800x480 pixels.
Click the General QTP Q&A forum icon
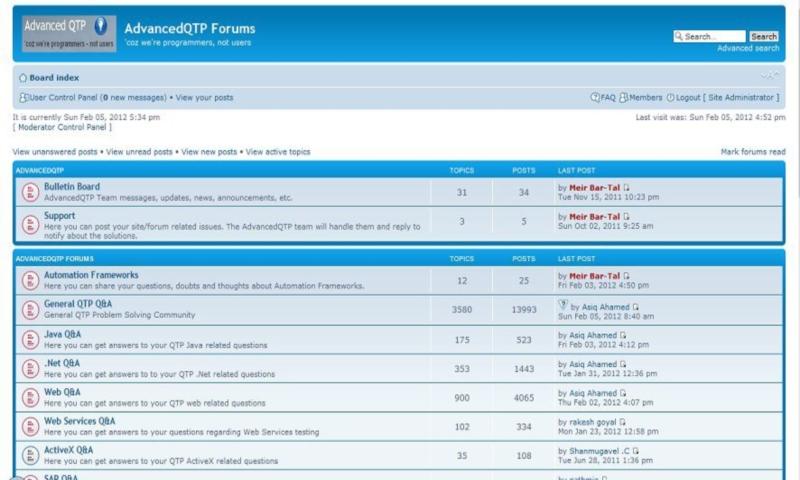point(30,310)
